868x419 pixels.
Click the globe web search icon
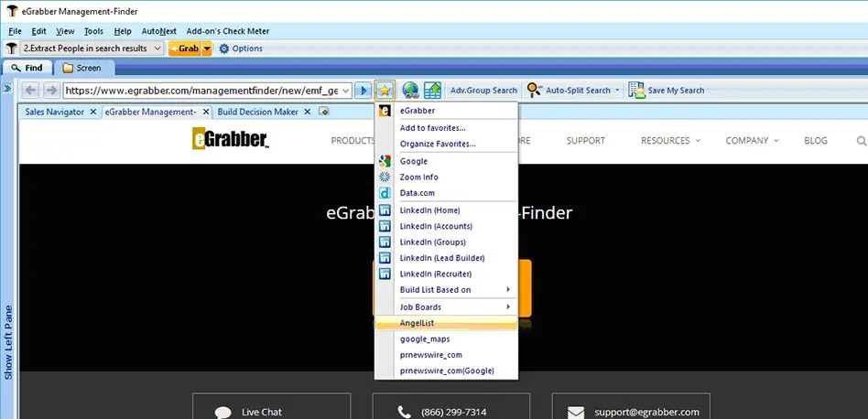410,90
